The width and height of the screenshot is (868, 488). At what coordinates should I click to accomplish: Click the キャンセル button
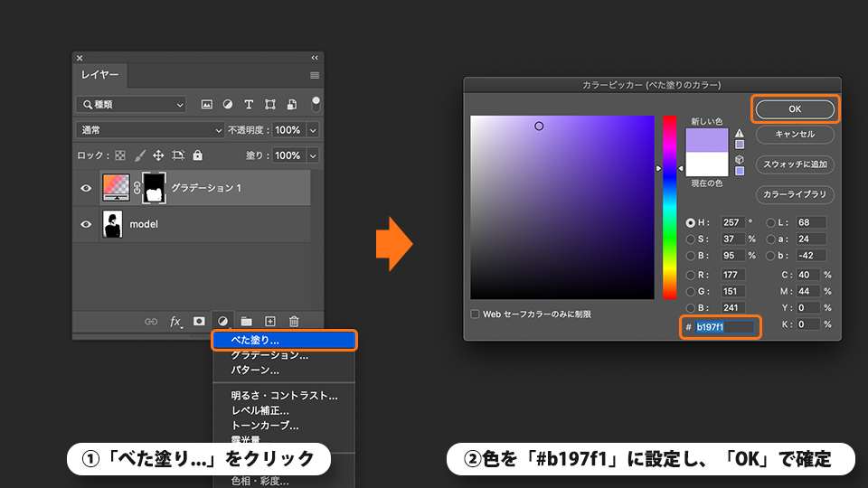tap(795, 135)
